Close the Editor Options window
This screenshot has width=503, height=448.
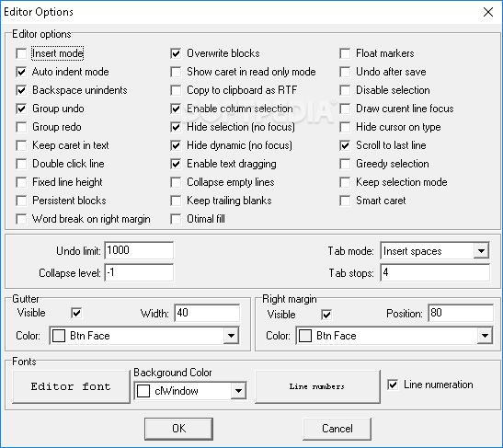pos(488,12)
